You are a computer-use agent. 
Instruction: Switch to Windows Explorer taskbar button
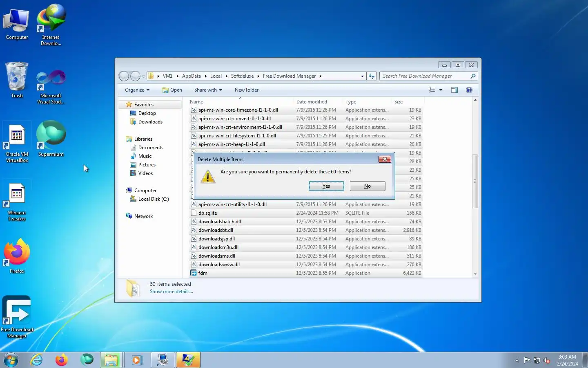[x=111, y=360]
